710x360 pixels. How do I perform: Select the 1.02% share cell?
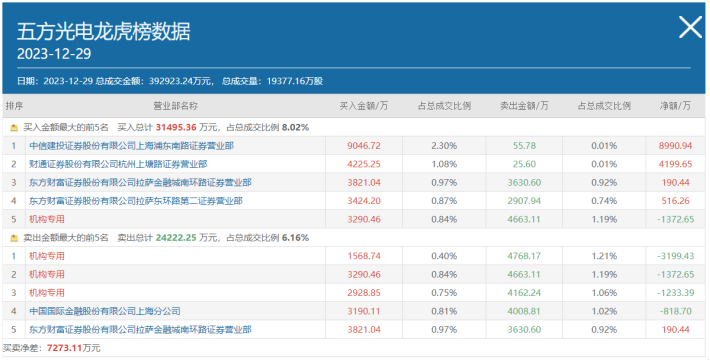coord(604,311)
